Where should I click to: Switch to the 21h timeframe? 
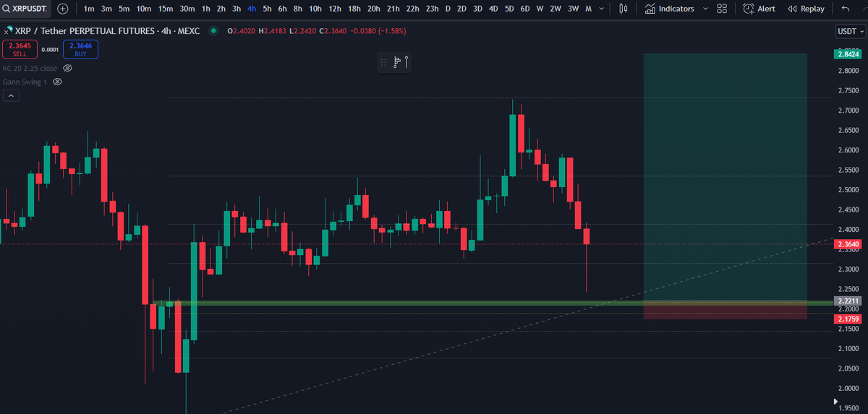pyautogui.click(x=393, y=9)
